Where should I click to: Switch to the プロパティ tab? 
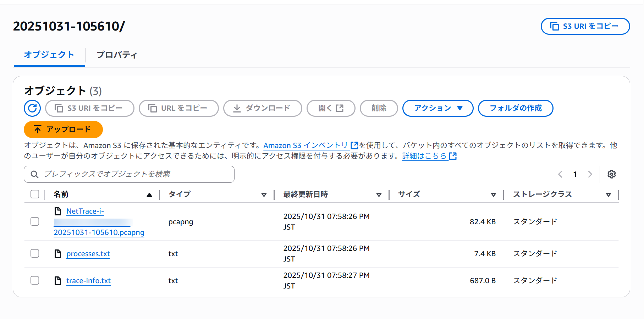pos(117,55)
